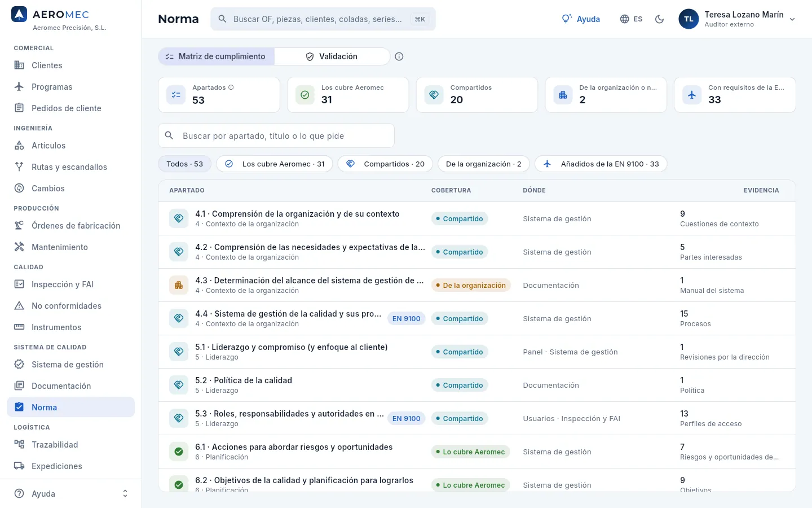Image resolution: width=812 pixels, height=508 pixels.
Task: Click global search field for OF, piezas
Action: pyautogui.click(x=323, y=19)
